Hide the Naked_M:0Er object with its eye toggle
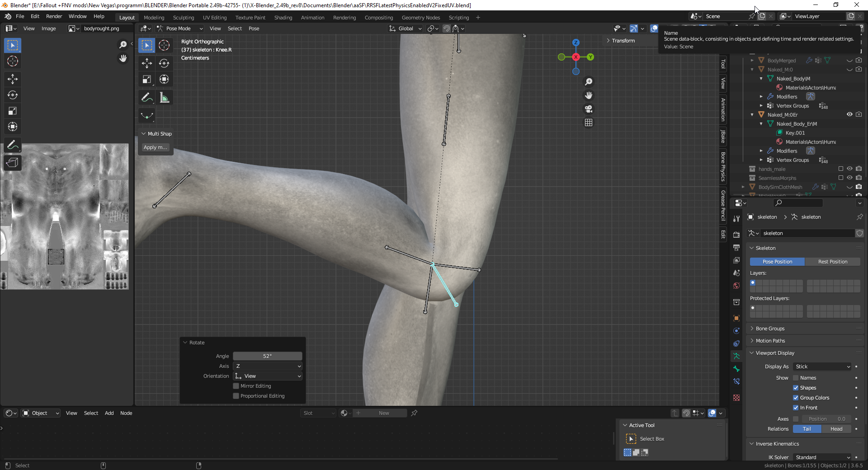This screenshot has height=470, width=868. pos(849,114)
